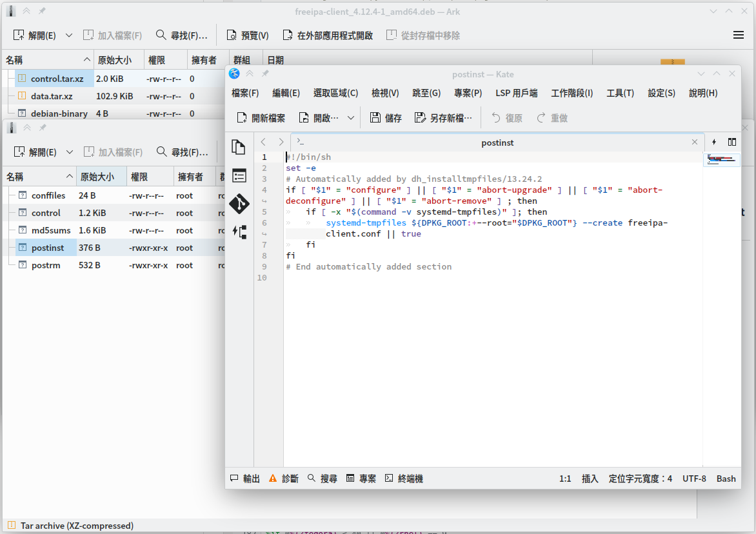This screenshot has width=756, height=534.
Task: Open Ark's hamburger menu
Action: tap(739, 35)
